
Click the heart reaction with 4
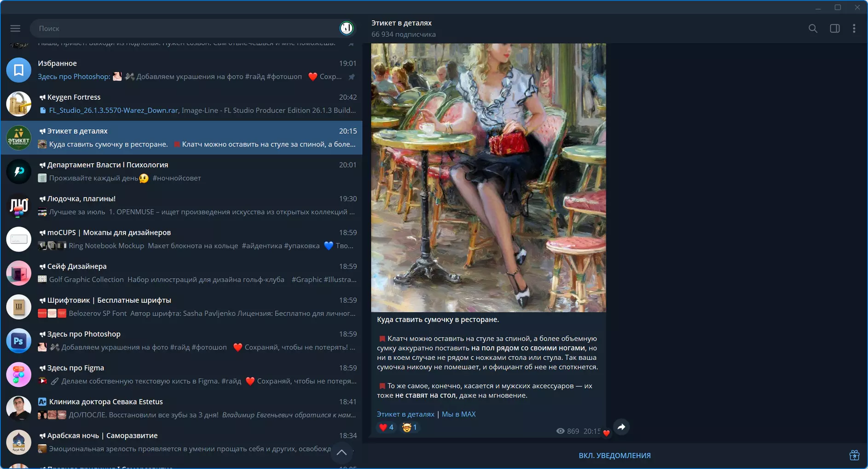click(x=386, y=428)
